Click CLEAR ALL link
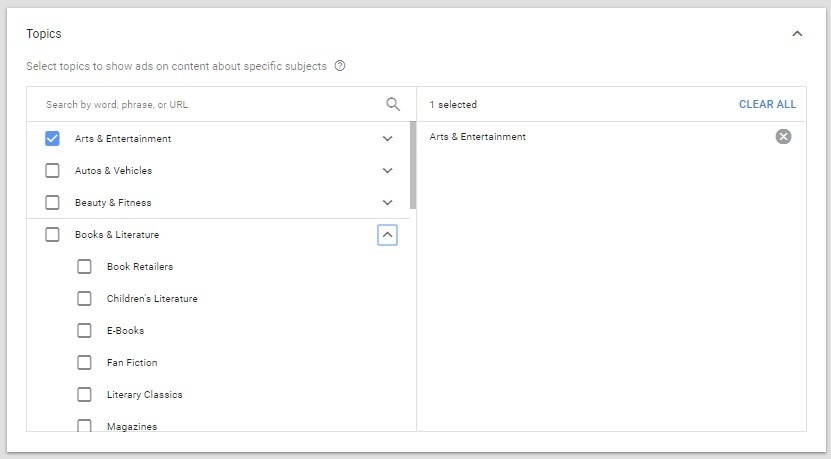 pos(767,104)
